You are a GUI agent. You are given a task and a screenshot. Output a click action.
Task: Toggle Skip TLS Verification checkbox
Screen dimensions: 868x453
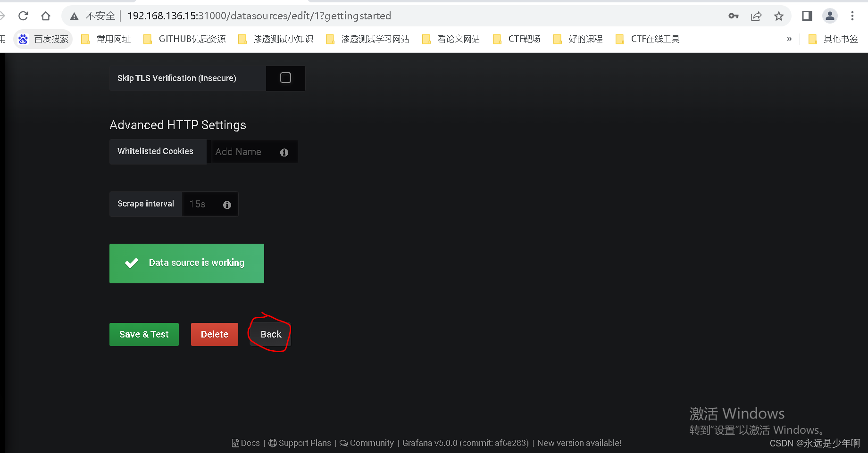point(285,78)
